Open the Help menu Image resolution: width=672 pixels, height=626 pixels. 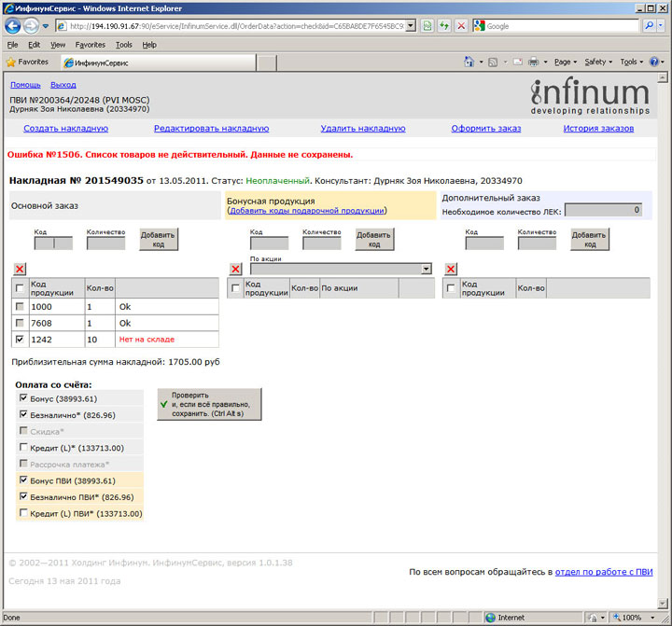tap(149, 45)
